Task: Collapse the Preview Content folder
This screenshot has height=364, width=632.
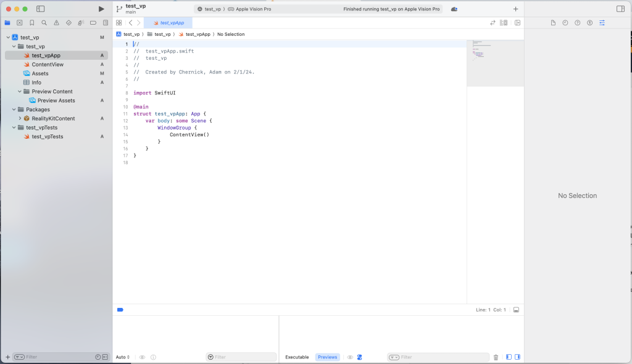Action: pyautogui.click(x=20, y=91)
